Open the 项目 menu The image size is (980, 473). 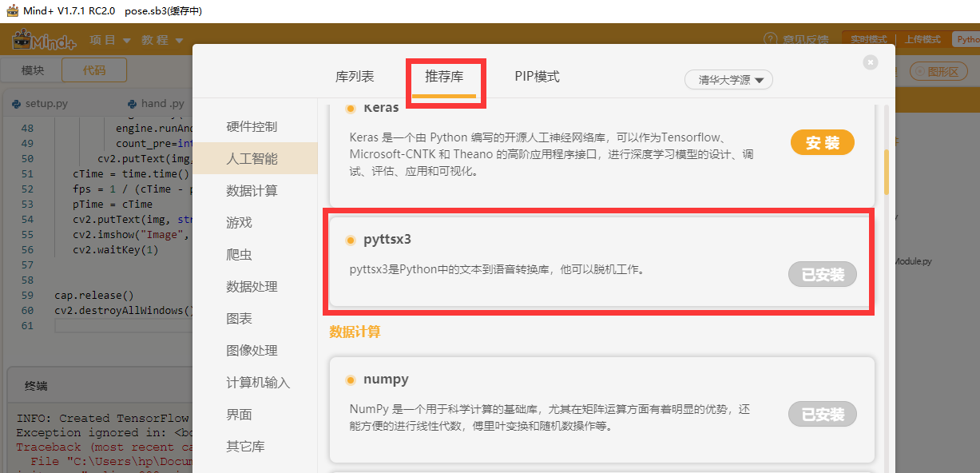pyautogui.click(x=111, y=40)
